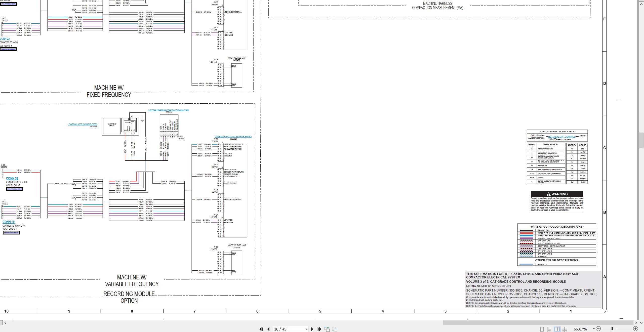Image resolution: width=644 pixels, height=332 pixels.
Task: Click the light-blue HIGHWAYS swatch
Action: point(526,264)
